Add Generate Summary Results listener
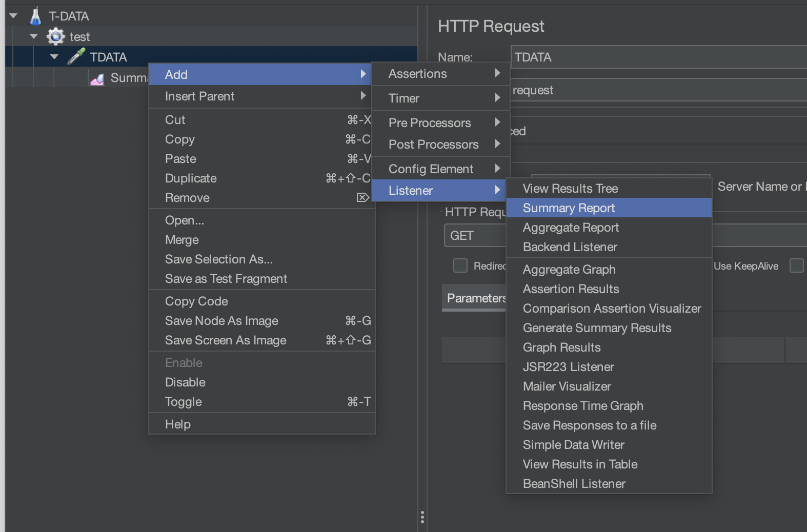Viewport: 807px width, 532px height. (x=609, y=328)
